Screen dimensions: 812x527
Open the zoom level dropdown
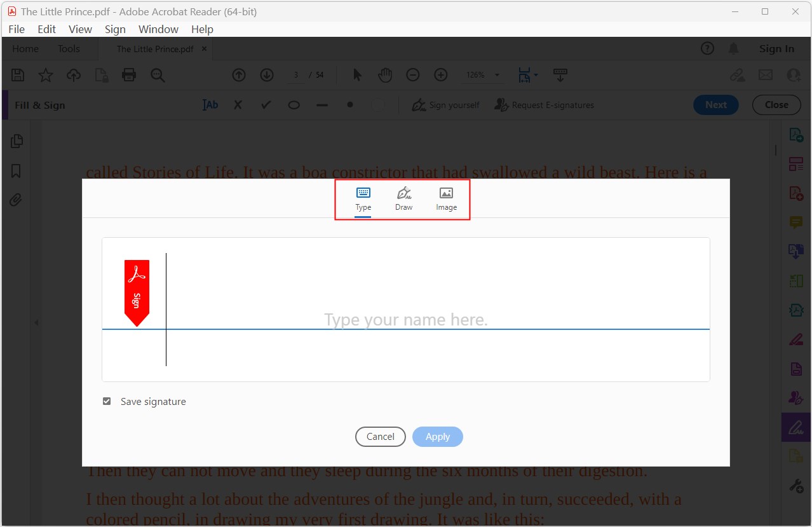coord(498,74)
